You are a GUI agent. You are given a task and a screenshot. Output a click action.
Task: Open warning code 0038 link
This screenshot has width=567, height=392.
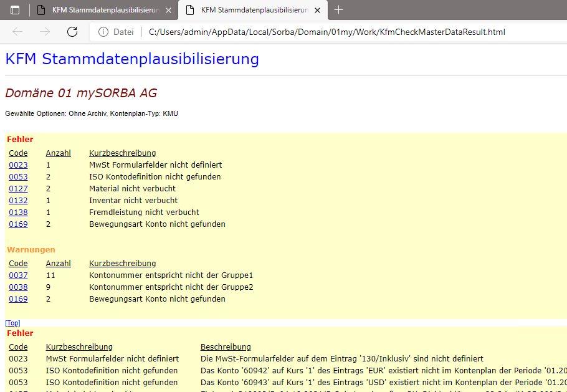[18, 287]
